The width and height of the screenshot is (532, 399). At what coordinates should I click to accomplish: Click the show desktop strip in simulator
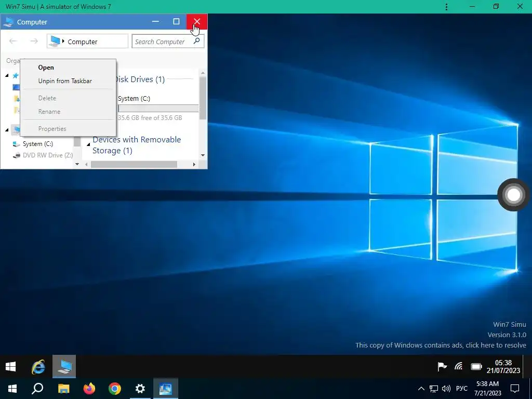(527, 366)
